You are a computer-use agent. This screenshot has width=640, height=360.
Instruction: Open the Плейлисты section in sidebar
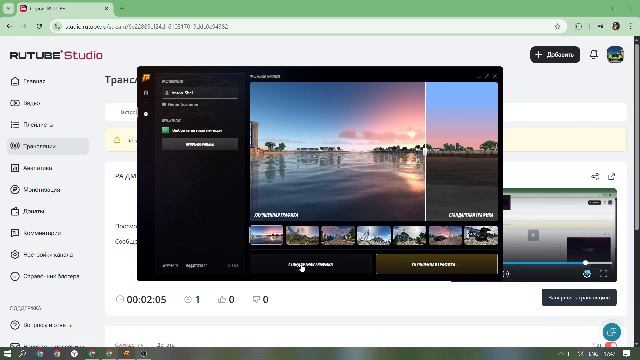(31, 124)
